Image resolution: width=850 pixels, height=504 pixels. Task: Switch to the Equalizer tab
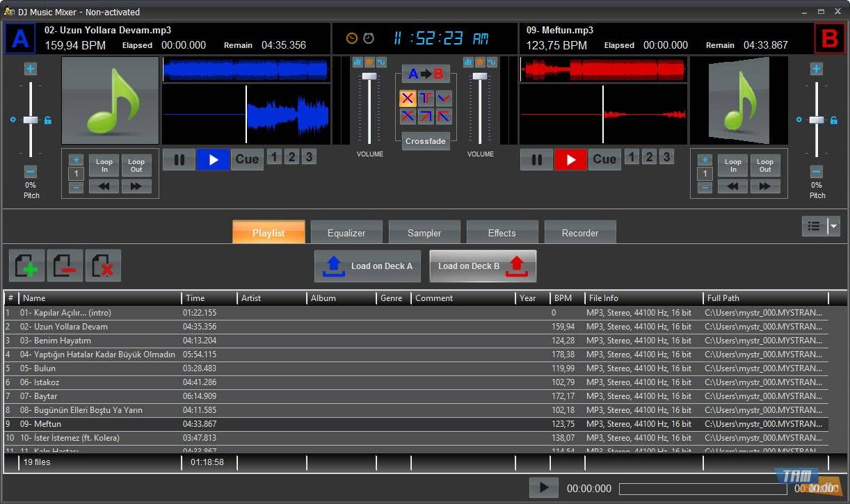(x=346, y=233)
